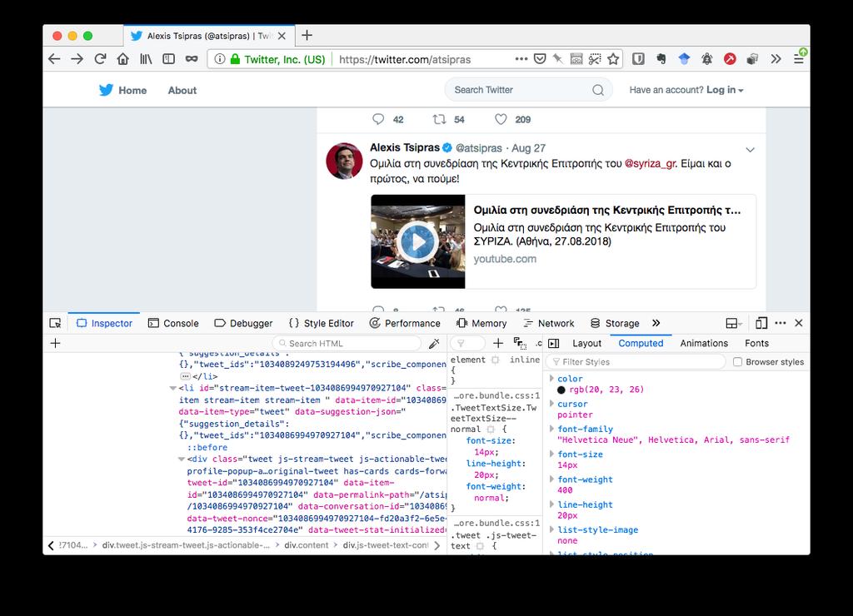Bookmark this page with the star
The image size is (853, 616).
click(x=613, y=59)
